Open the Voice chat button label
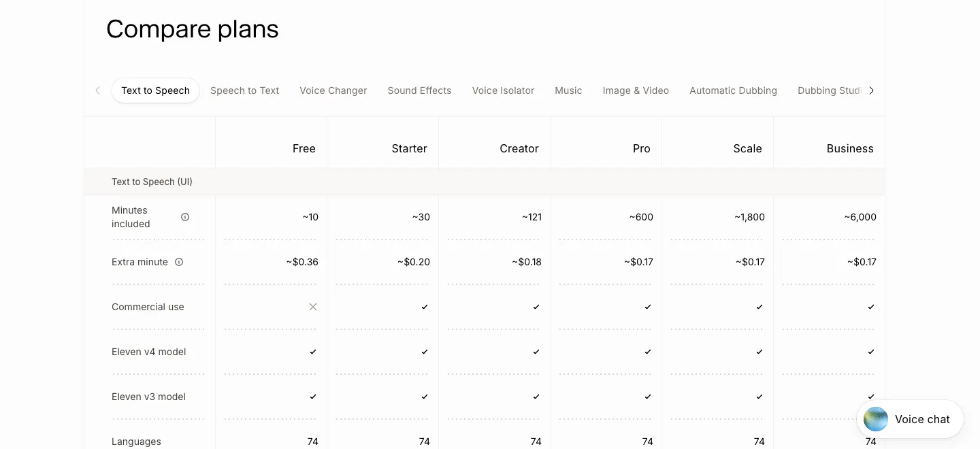 tap(922, 419)
